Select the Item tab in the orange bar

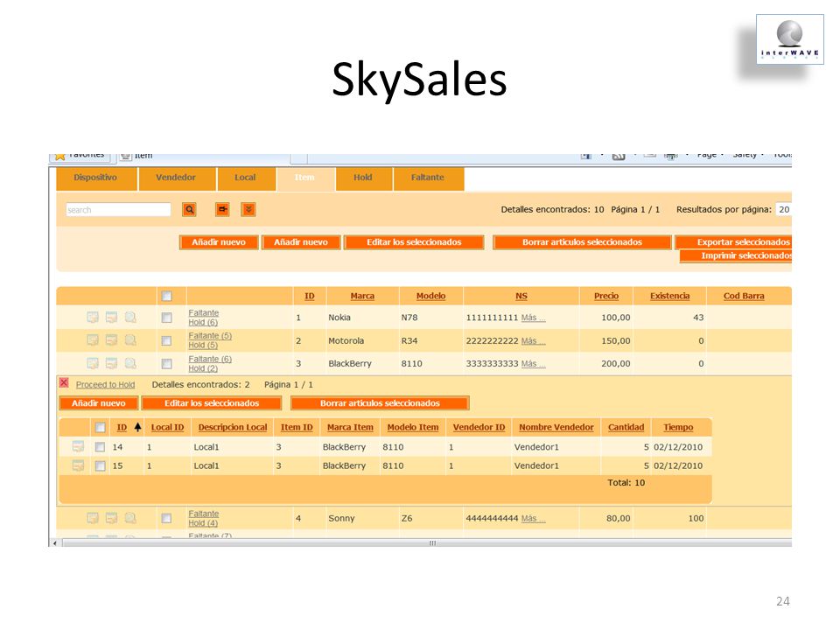[x=305, y=178]
